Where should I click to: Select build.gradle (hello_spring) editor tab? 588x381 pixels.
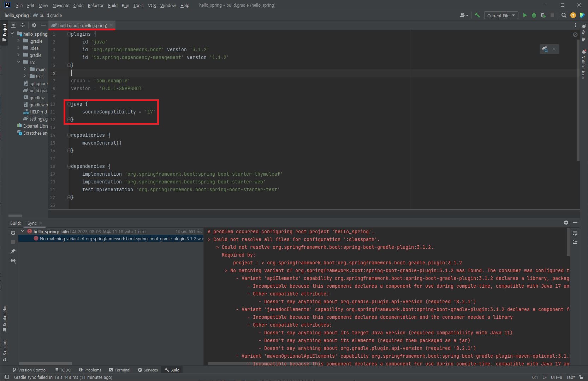tap(82, 25)
